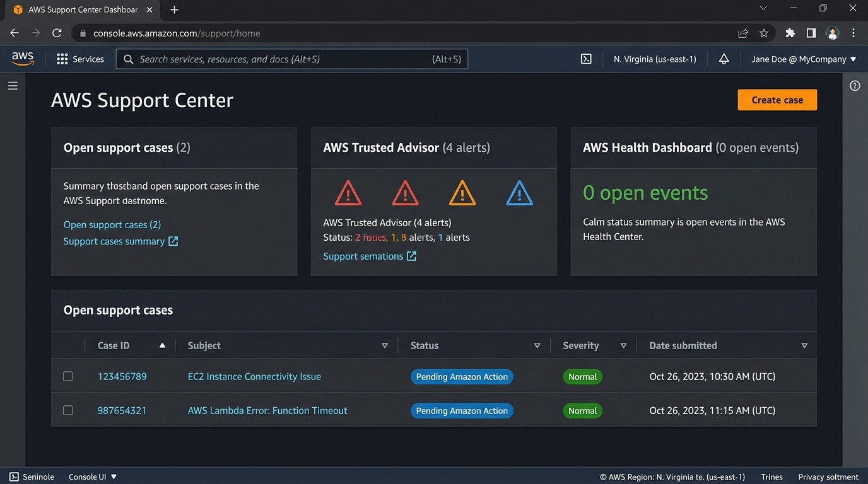Screen dimensions: 868x484
Task: Open the Status column filter dropdown
Action: (x=537, y=345)
